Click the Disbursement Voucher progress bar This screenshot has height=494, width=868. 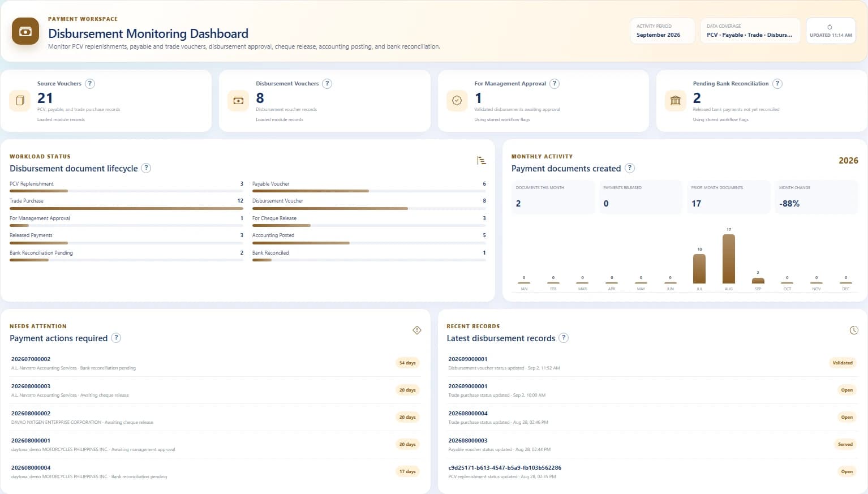click(369, 208)
